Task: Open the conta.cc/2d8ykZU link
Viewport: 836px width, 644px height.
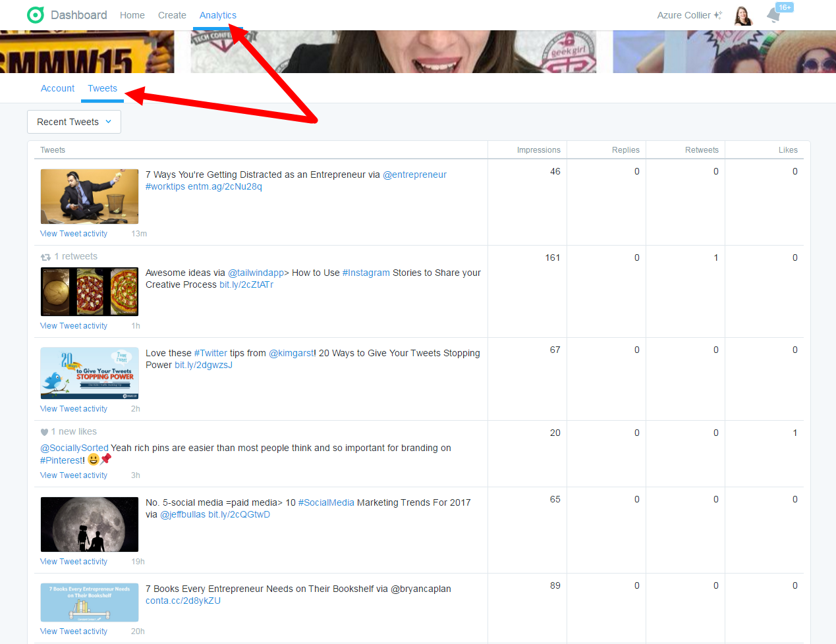Action: click(183, 601)
